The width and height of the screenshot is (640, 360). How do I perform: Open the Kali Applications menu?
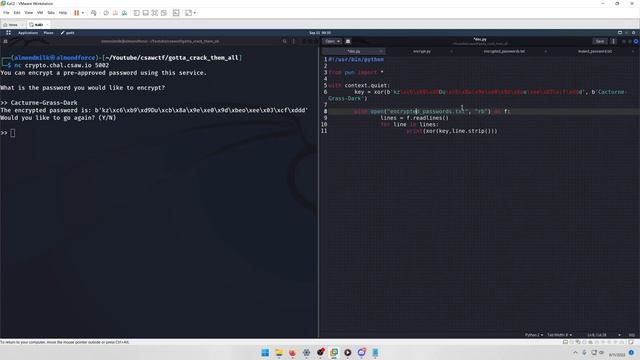(28, 33)
